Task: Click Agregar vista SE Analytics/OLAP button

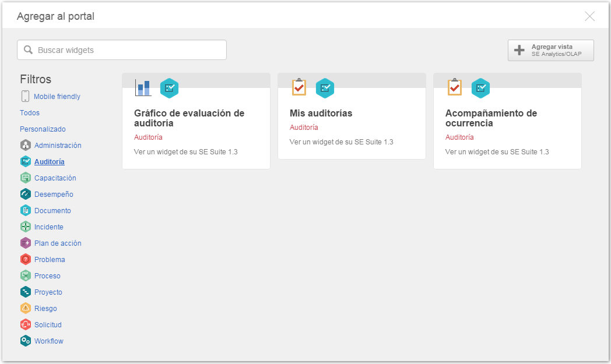Action: [550, 50]
